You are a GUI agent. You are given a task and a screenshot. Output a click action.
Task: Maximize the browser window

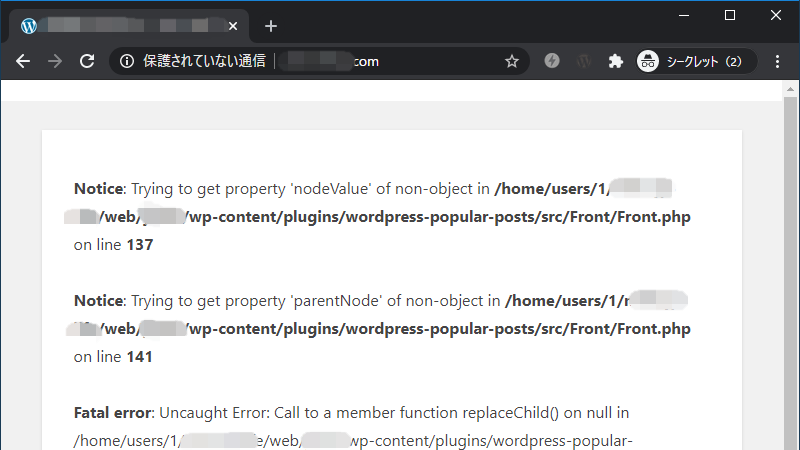pos(730,15)
